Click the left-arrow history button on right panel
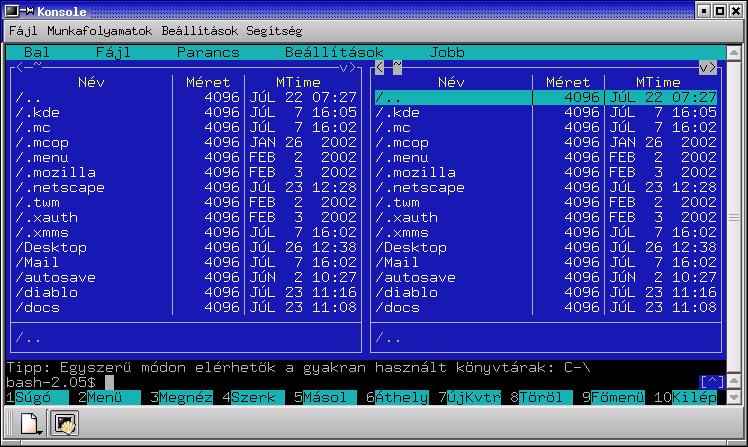Image resolution: width=748 pixels, height=447 pixels. [379, 67]
